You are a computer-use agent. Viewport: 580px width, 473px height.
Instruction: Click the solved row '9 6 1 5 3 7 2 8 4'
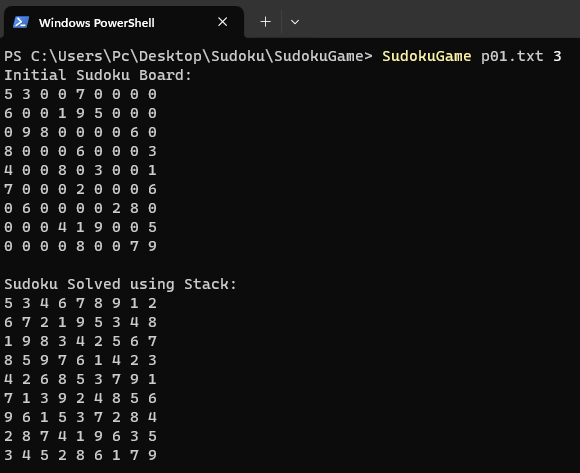[80, 417]
